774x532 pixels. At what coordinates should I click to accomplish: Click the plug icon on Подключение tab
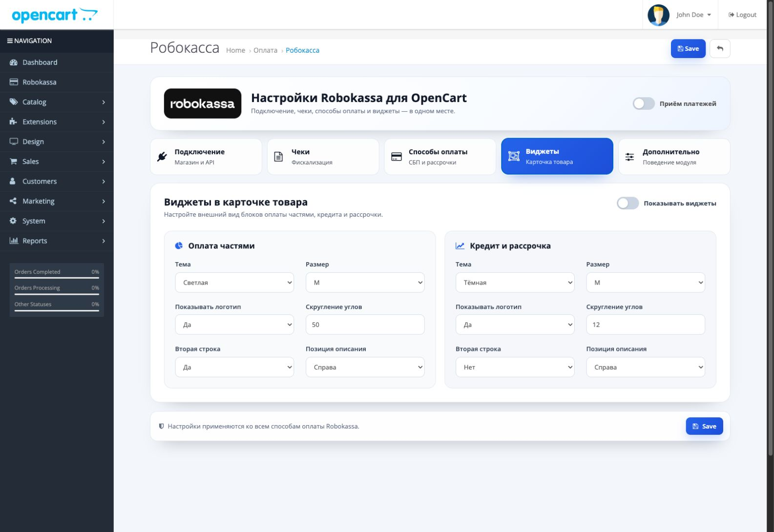click(x=162, y=157)
